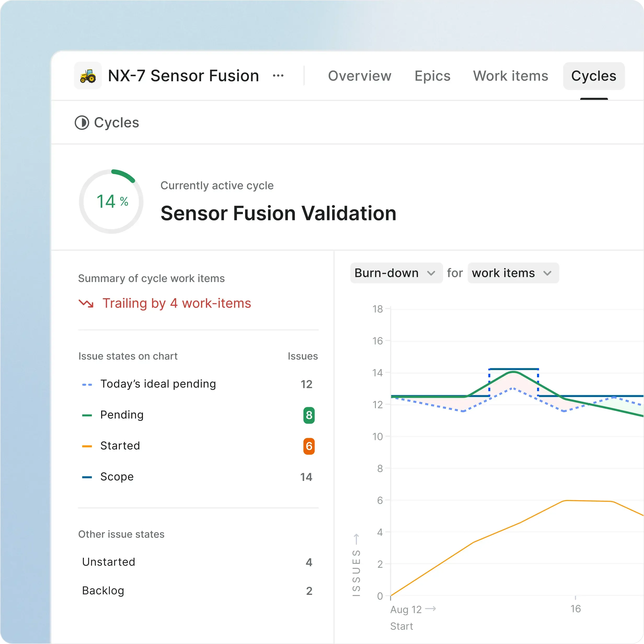Click the tractor project emoji icon
Image resolution: width=644 pixels, height=644 pixels.
click(88, 76)
